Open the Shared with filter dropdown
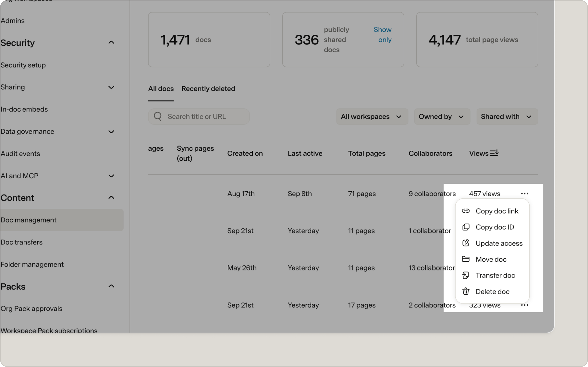The image size is (588, 367). (507, 116)
